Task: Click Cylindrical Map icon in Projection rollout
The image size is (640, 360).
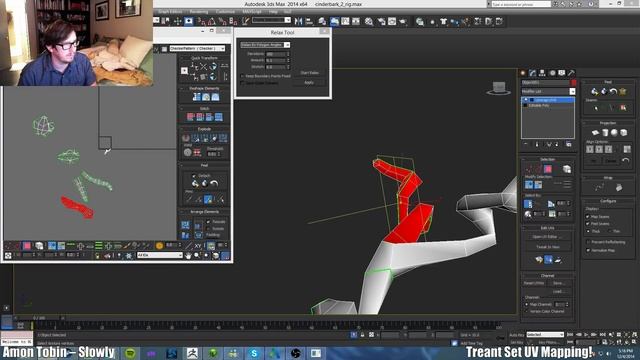Action: coord(605,133)
